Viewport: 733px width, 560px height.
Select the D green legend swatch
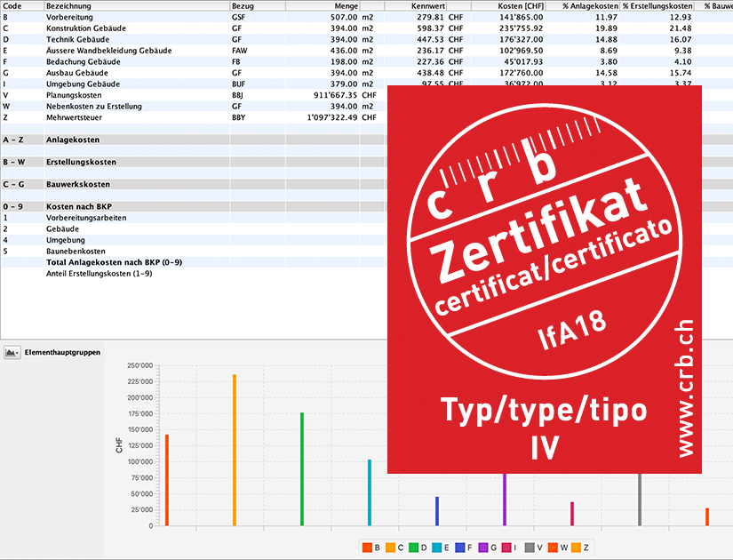pos(413,548)
